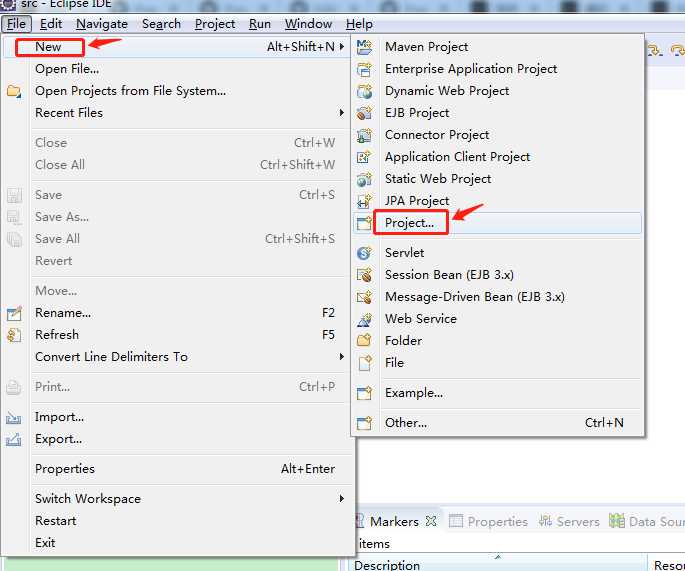
Task: Expand the Switch Workspace submenu
Action: pos(342,498)
